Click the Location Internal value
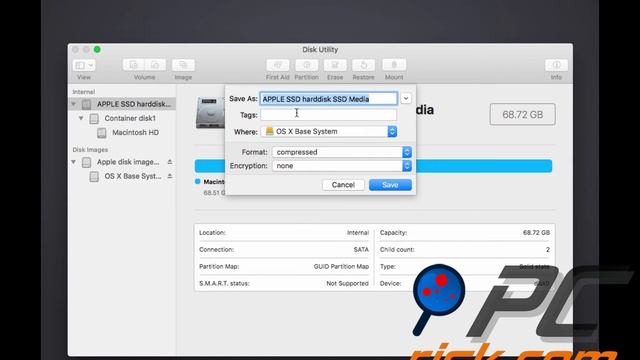 (358, 233)
